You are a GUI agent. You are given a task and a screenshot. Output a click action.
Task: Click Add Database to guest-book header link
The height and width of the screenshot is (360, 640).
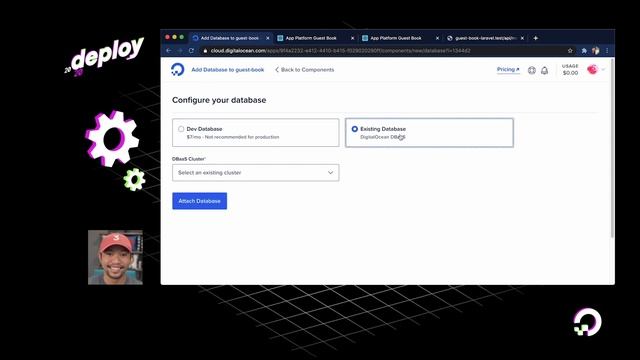228,70
